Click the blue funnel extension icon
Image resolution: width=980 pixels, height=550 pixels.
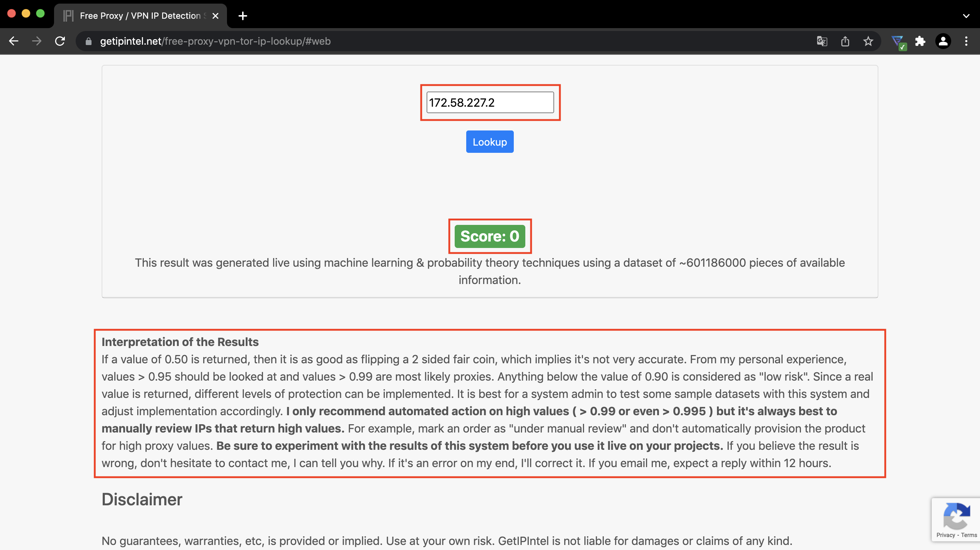(897, 41)
